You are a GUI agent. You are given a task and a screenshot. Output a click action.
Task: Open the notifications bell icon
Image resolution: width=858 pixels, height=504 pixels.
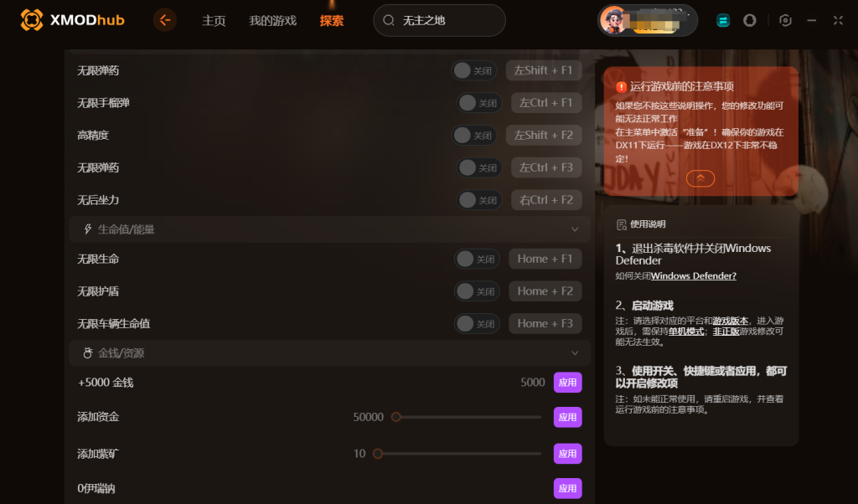tap(750, 20)
